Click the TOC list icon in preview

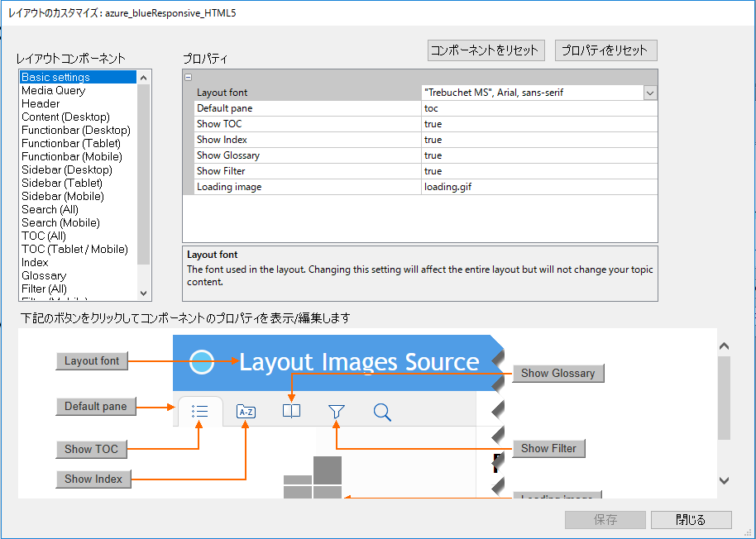click(199, 412)
